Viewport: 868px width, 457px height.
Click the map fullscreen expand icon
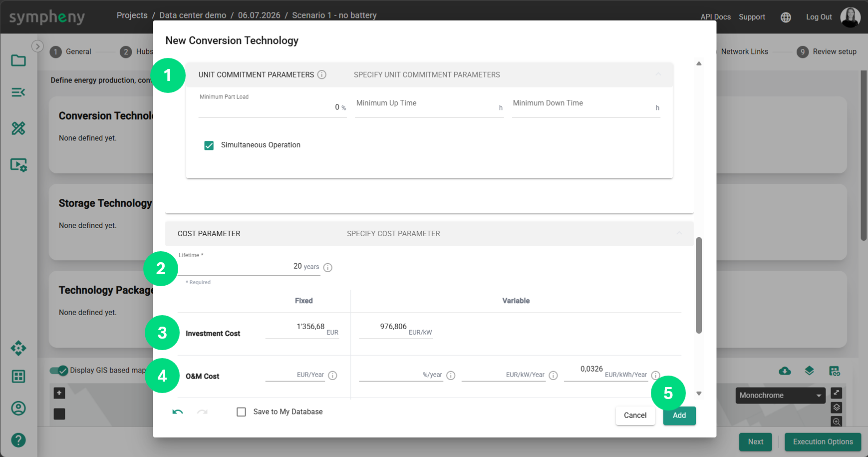click(837, 393)
